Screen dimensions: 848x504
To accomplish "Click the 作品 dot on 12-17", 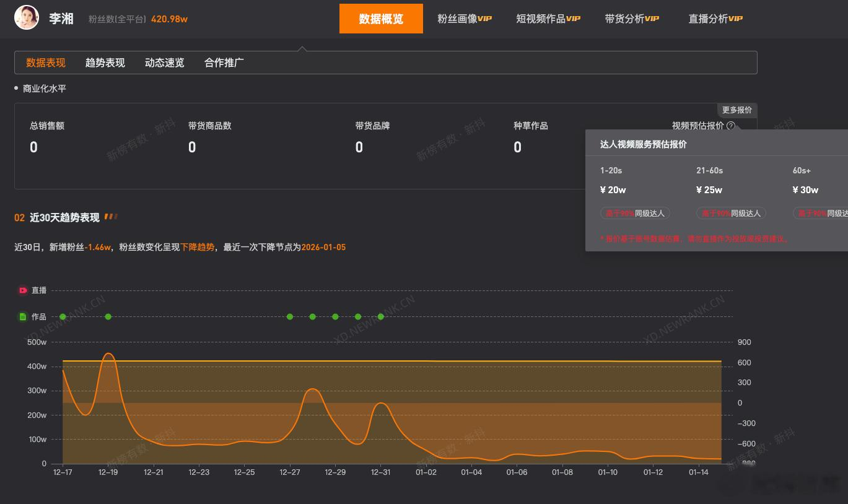I will (x=63, y=317).
